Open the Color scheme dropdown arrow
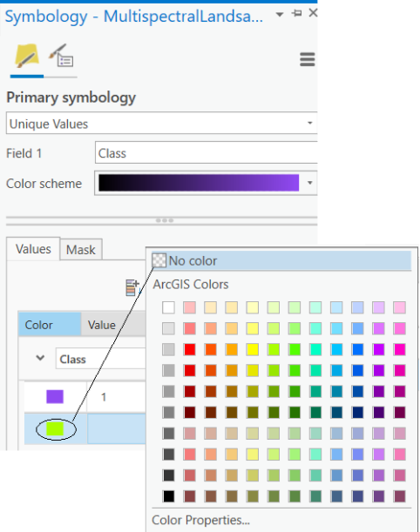The image size is (420, 532). pos(309,183)
